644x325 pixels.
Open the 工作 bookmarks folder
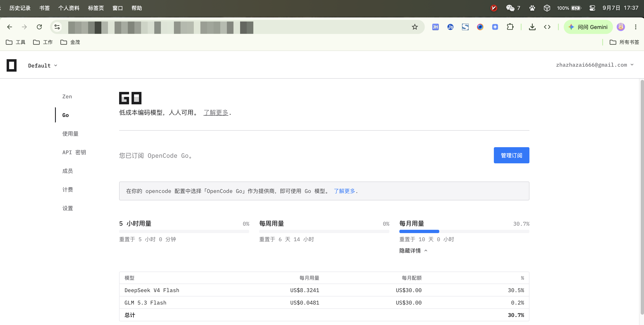pos(43,42)
